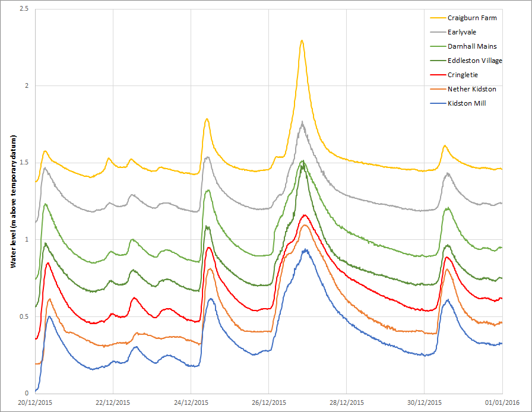Screen dimensions: 532x412
Task: Click the 2.5 value on the y-axis
Action: [24, 9]
